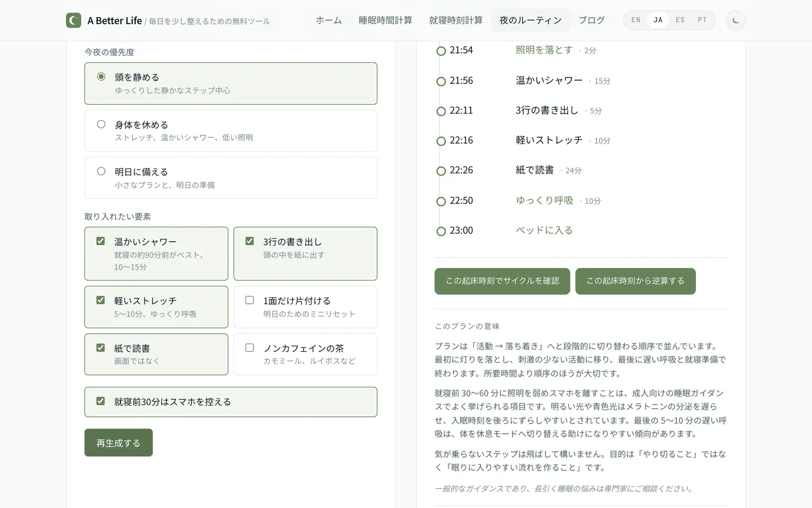Check ノンカフェインの茶 checkbox

coord(249,348)
